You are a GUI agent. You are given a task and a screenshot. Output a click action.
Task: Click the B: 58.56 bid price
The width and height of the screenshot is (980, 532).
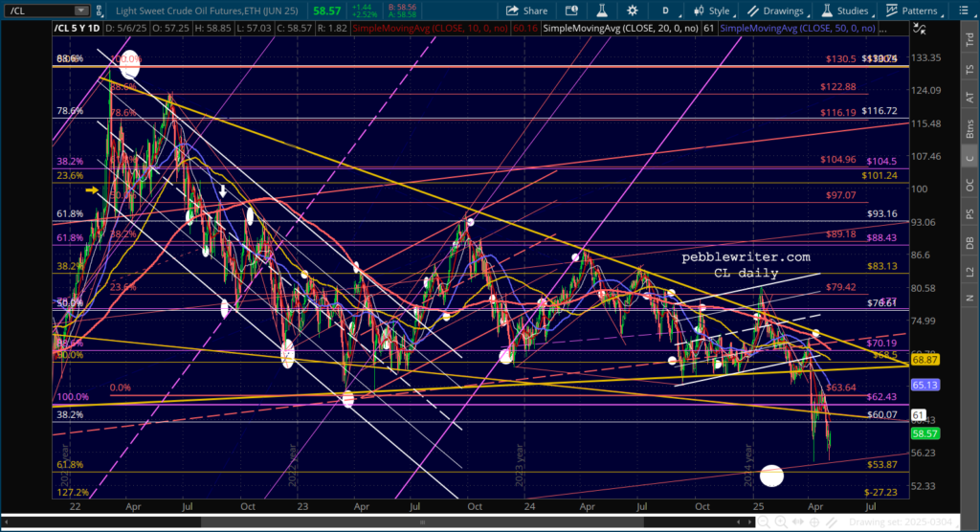pos(402,7)
